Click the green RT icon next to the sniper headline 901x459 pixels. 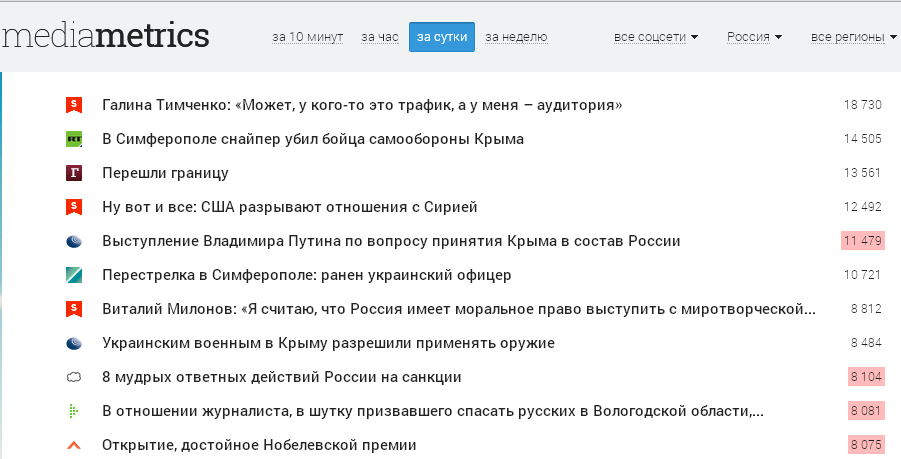pos(73,139)
